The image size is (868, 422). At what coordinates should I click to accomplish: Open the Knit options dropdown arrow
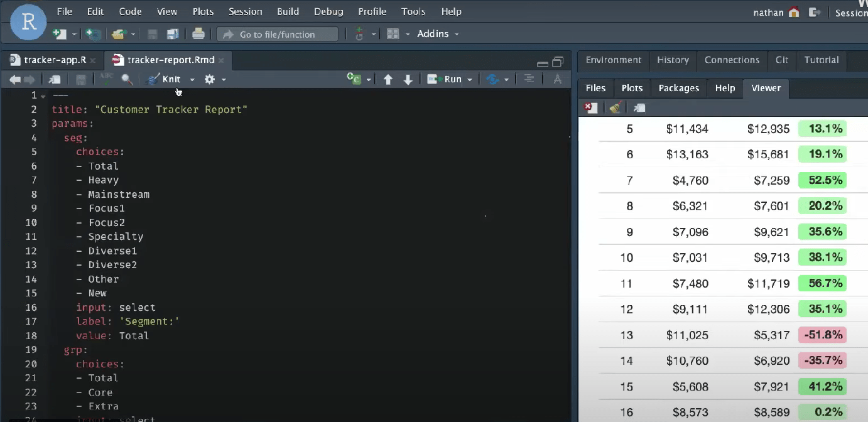pyautogui.click(x=192, y=80)
